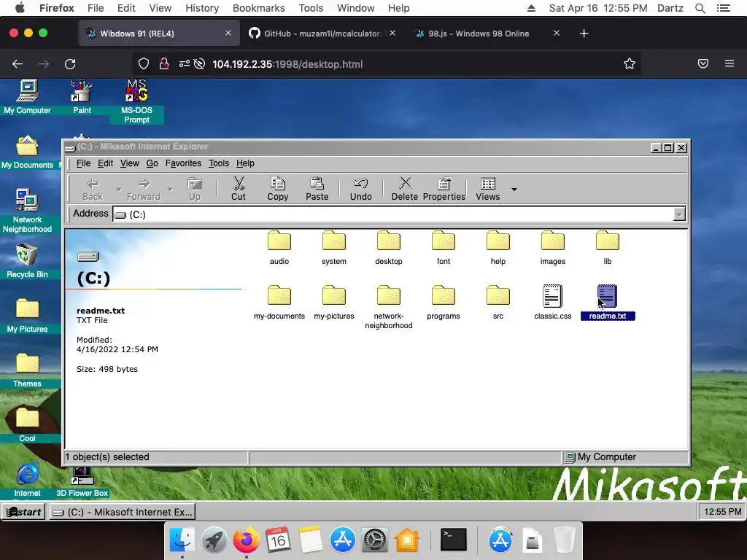Open the explorer File menu
The height and width of the screenshot is (560, 747).
point(83,163)
